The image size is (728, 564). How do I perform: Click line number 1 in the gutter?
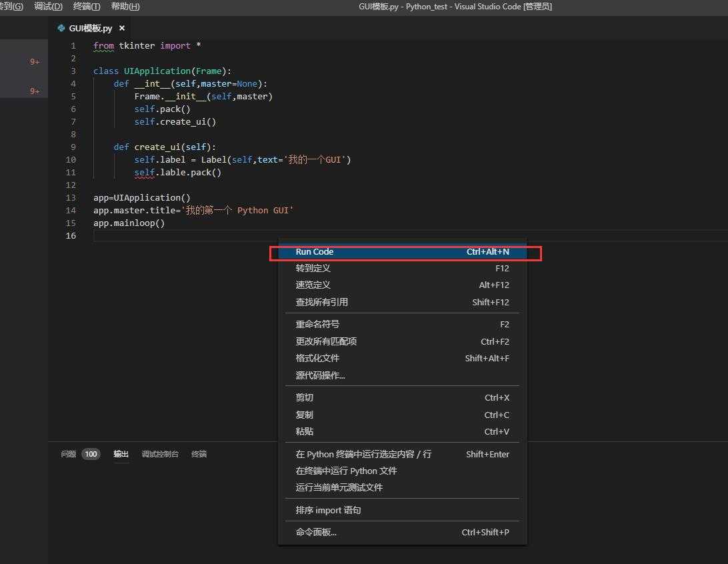(73, 46)
